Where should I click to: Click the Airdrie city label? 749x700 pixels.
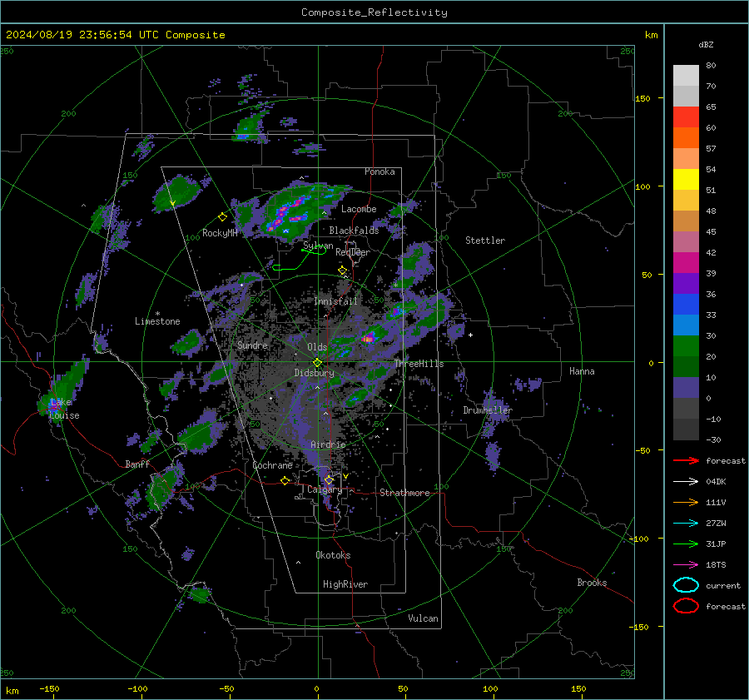328,444
